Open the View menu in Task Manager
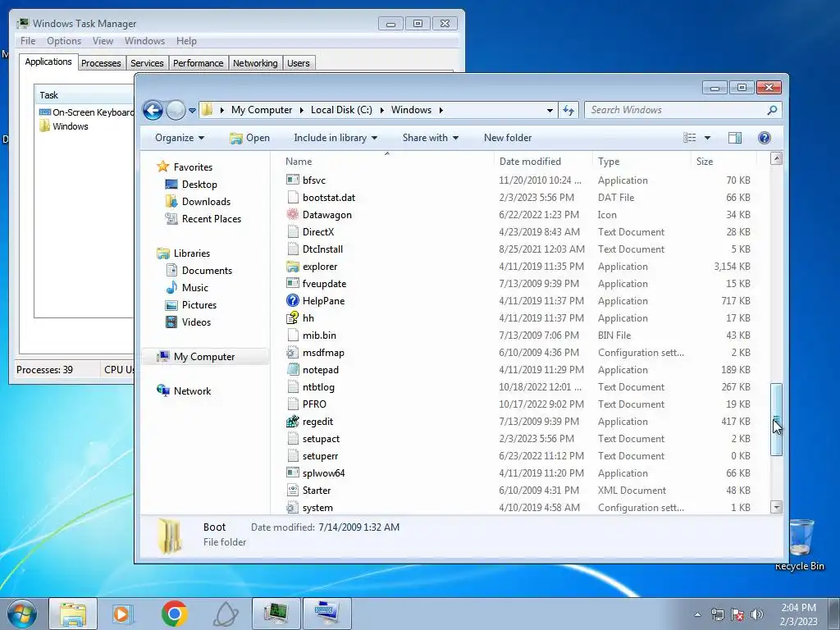840x630 pixels. click(x=103, y=41)
